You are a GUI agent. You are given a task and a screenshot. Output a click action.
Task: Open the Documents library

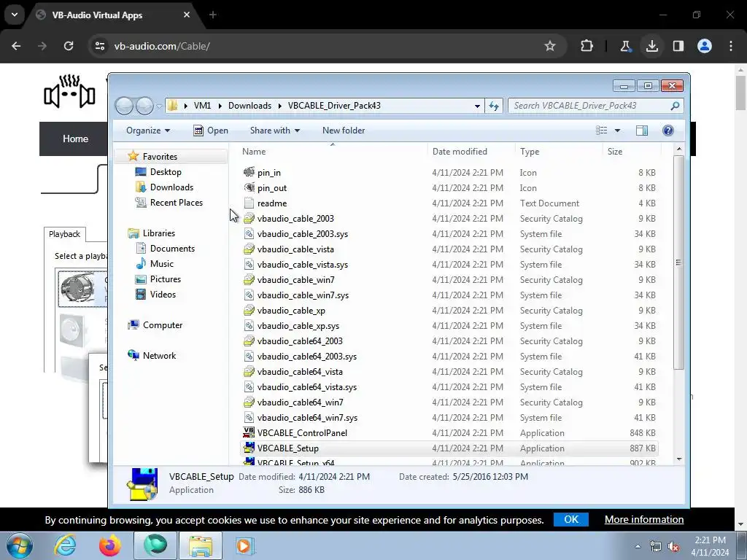(x=172, y=248)
